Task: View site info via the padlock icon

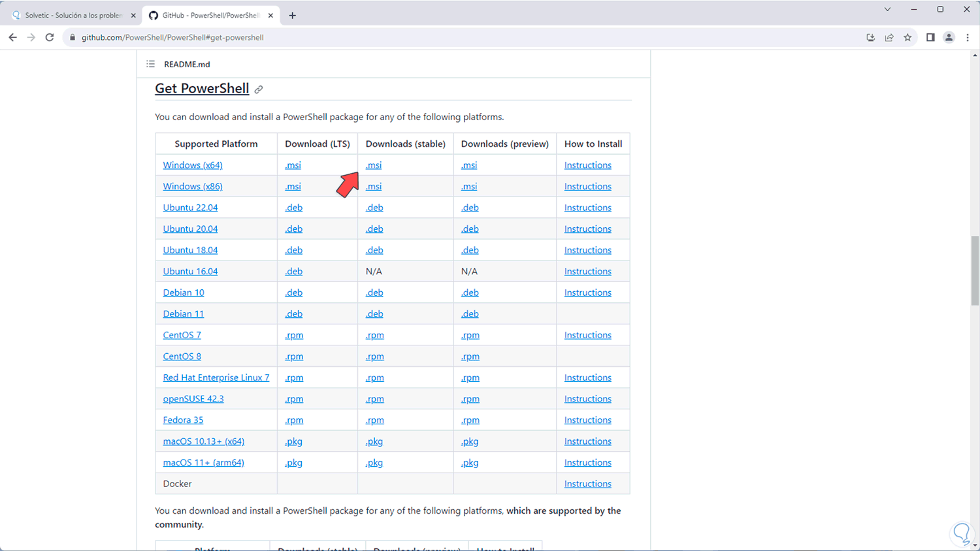Action: tap(73, 38)
